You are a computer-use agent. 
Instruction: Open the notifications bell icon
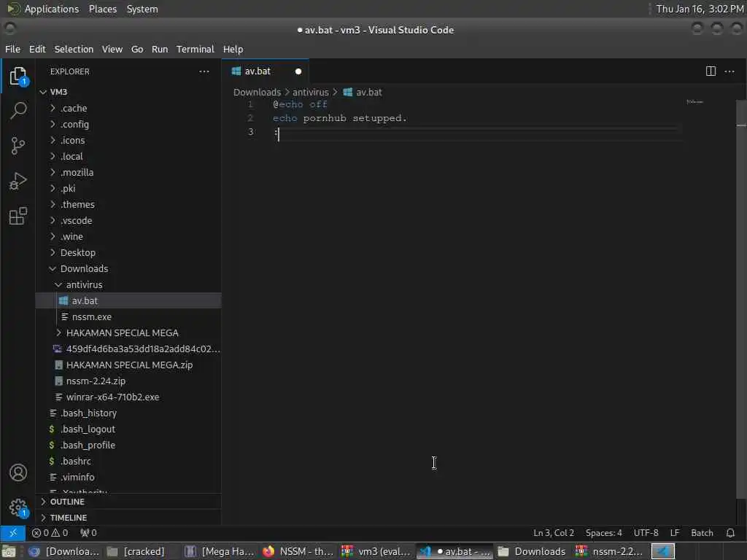[730, 533]
